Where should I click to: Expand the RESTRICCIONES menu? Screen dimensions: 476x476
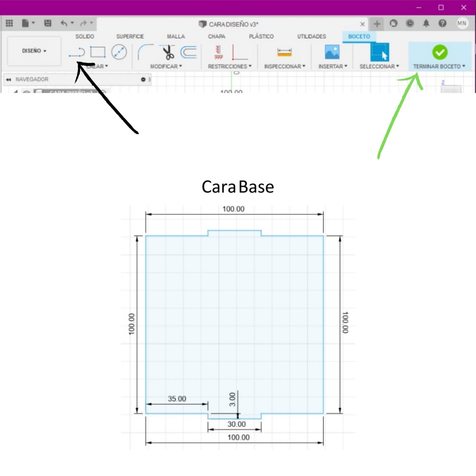pos(230,66)
